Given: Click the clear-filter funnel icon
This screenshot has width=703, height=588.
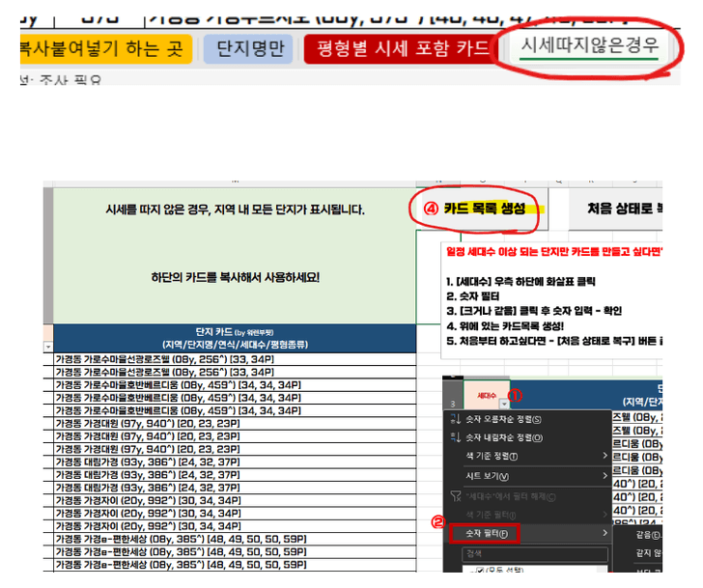Looking at the screenshot, I should tap(456, 496).
